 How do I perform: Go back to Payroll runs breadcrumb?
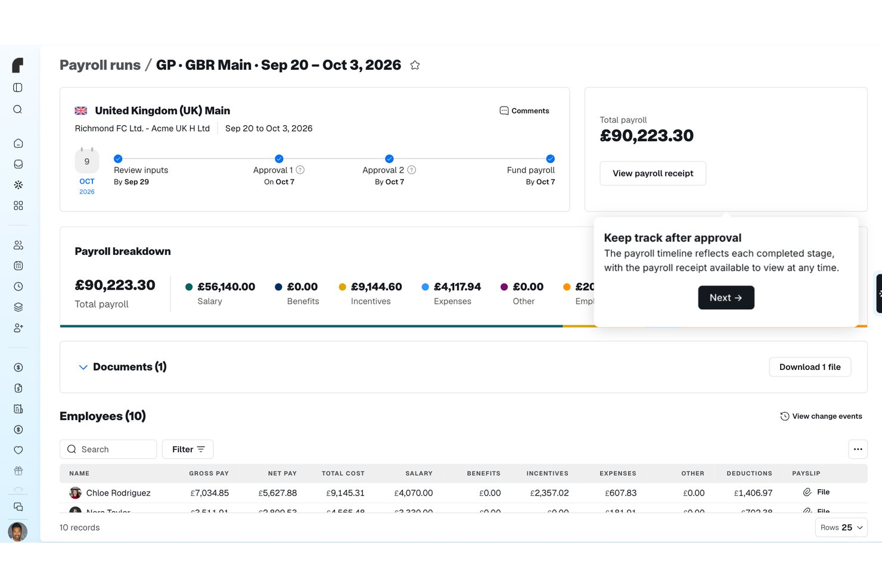(x=100, y=65)
